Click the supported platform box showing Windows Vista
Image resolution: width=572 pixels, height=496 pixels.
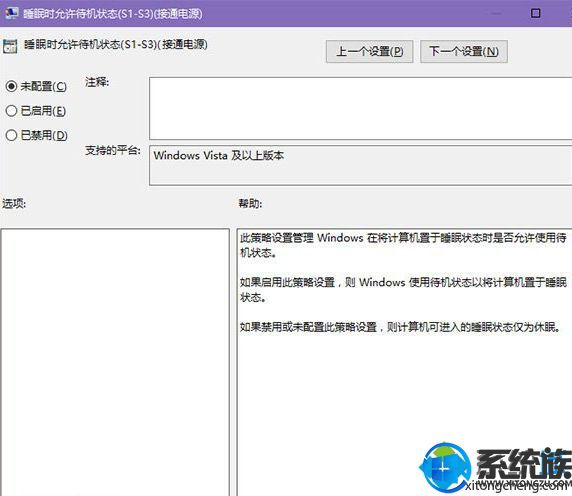[x=360, y=165]
